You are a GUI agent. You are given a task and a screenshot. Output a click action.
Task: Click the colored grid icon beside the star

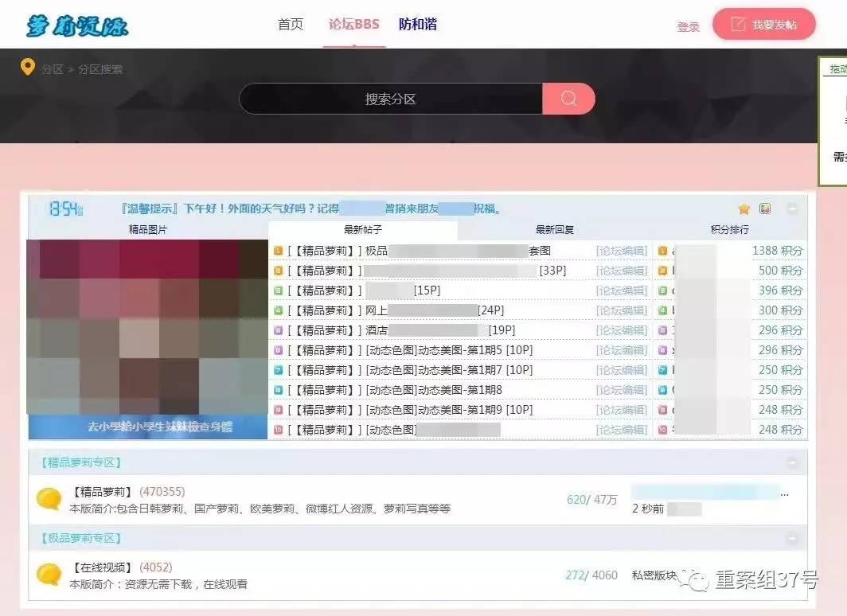(x=765, y=208)
